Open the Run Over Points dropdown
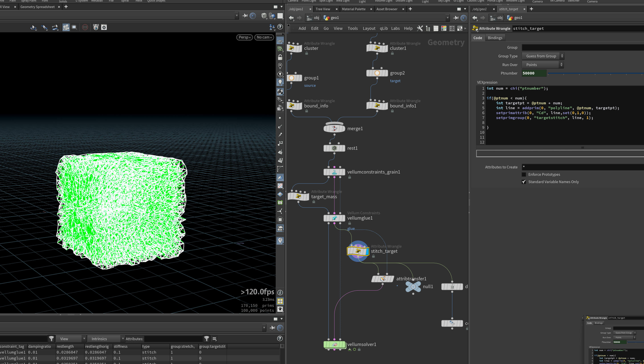 tap(542, 65)
